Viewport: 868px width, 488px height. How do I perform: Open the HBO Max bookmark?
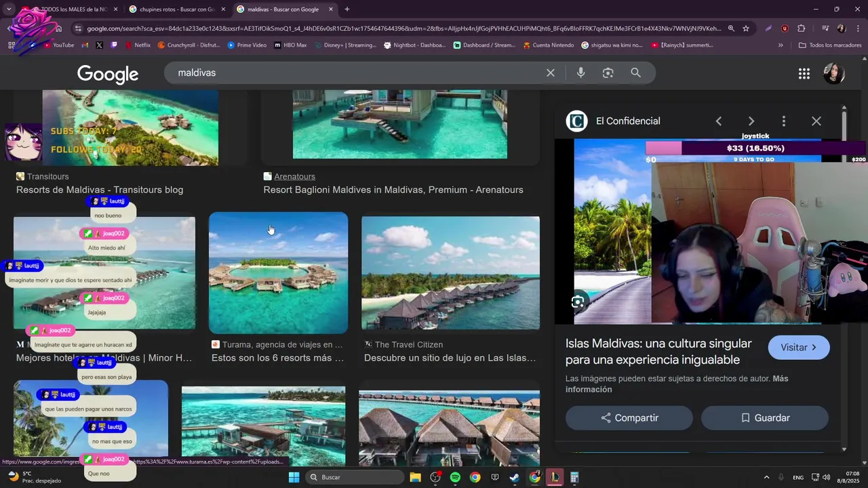(290, 45)
